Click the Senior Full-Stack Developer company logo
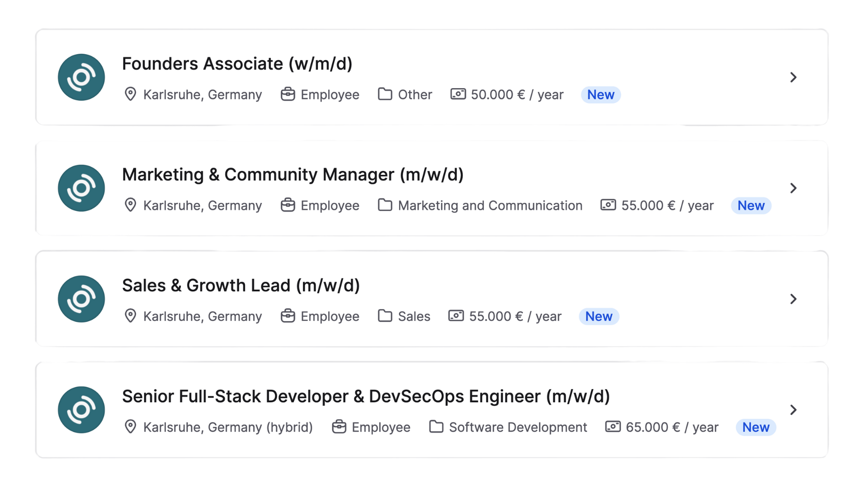The image size is (868, 488). (81, 410)
